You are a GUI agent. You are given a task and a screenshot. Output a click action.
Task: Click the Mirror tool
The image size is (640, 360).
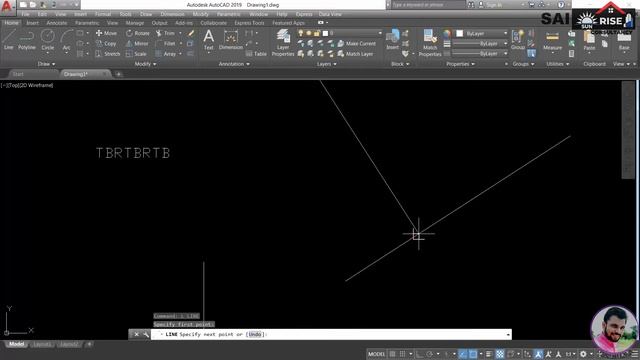pos(137,43)
